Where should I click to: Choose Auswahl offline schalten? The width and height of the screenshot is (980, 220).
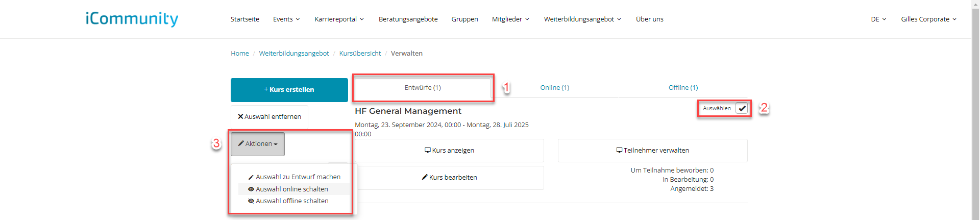pyautogui.click(x=294, y=201)
